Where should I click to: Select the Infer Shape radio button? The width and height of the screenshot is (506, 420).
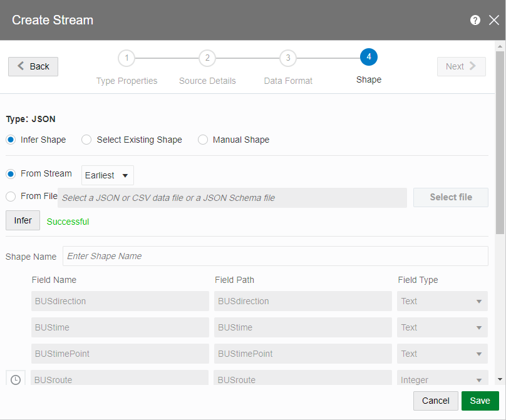coord(11,140)
